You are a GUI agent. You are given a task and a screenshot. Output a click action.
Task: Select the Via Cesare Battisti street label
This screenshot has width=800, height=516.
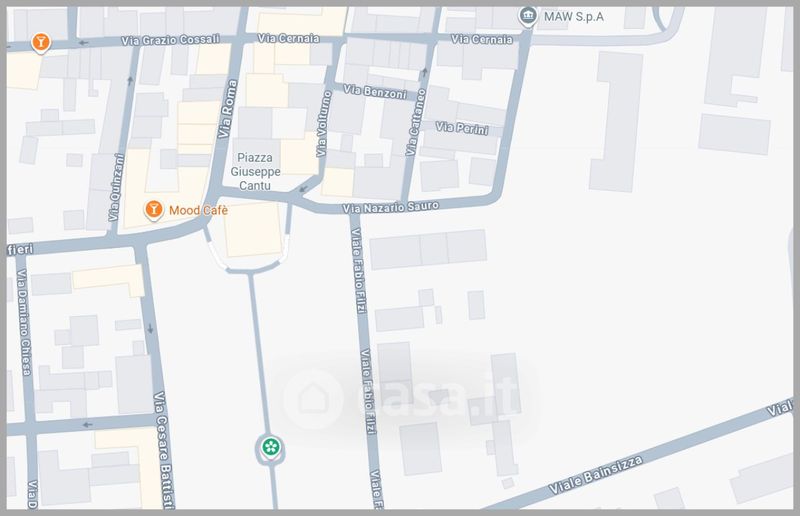[164, 450]
